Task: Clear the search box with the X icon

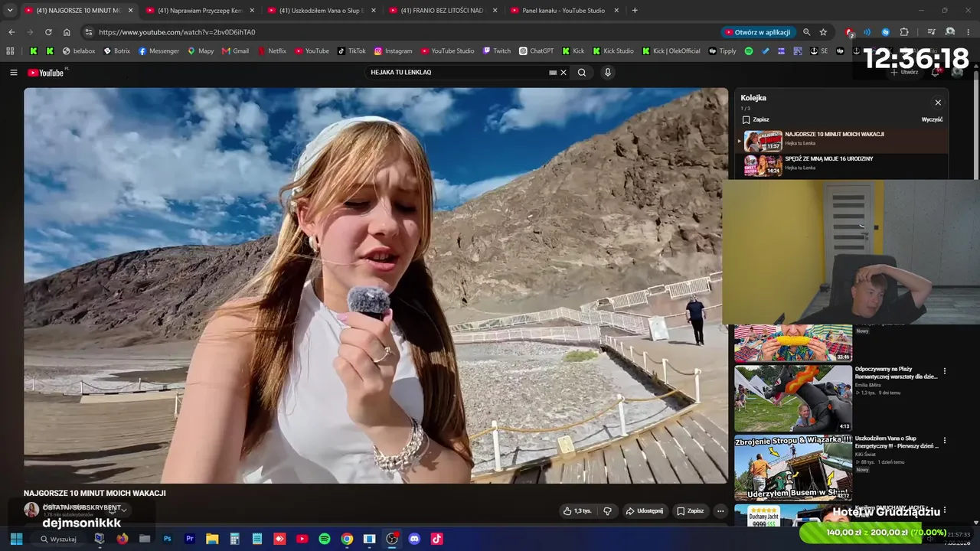Action: (x=563, y=73)
